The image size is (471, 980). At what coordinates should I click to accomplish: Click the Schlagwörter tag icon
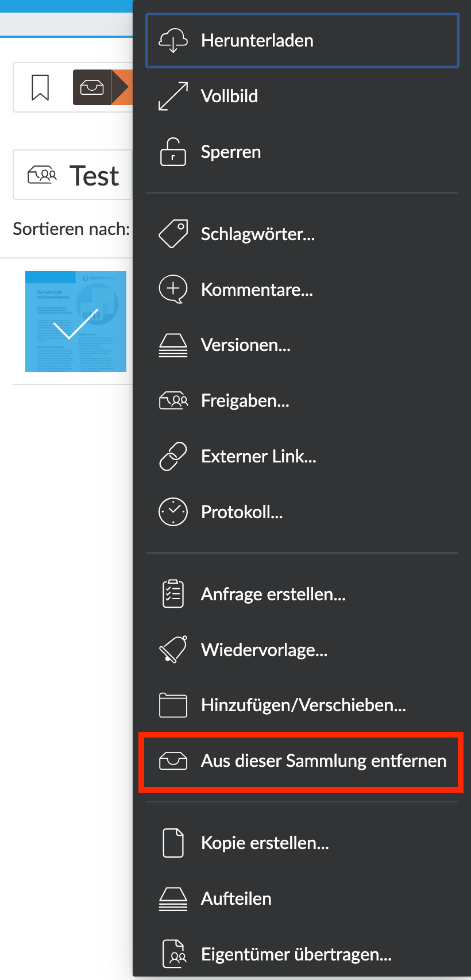(x=173, y=234)
